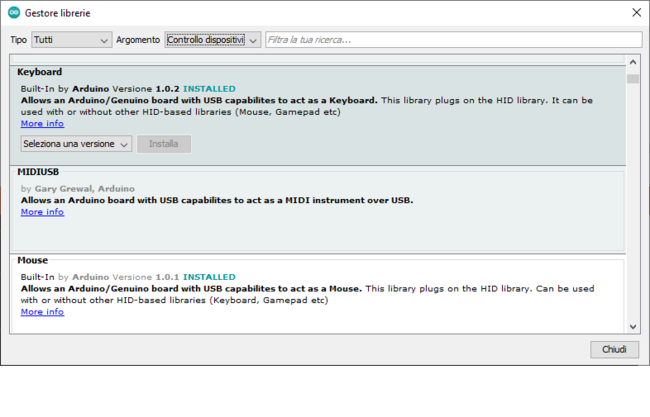Open More info link for Mouse library
This screenshot has width=650, height=417.
click(x=42, y=312)
